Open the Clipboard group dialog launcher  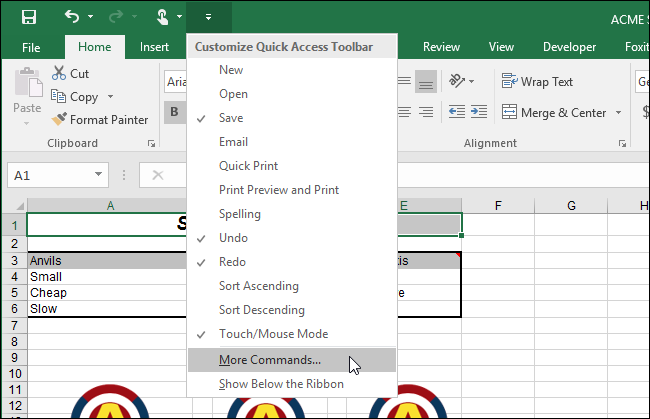pos(151,143)
